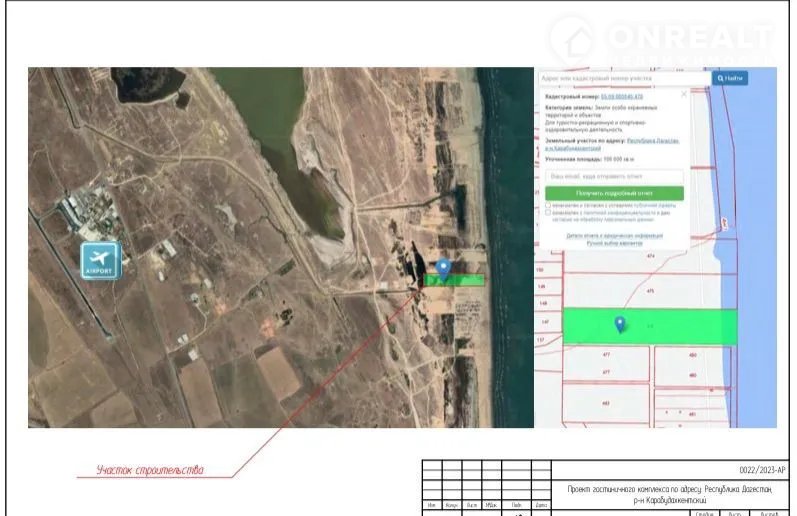Click the airport icon on satellite map
Screen dimensions: 797x516
pyautogui.click(x=100, y=259)
